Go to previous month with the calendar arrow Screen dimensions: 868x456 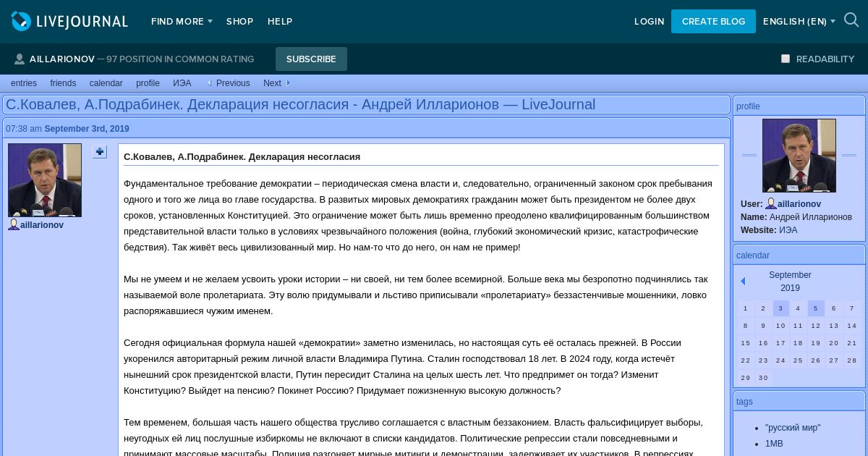pyautogui.click(x=743, y=281)
